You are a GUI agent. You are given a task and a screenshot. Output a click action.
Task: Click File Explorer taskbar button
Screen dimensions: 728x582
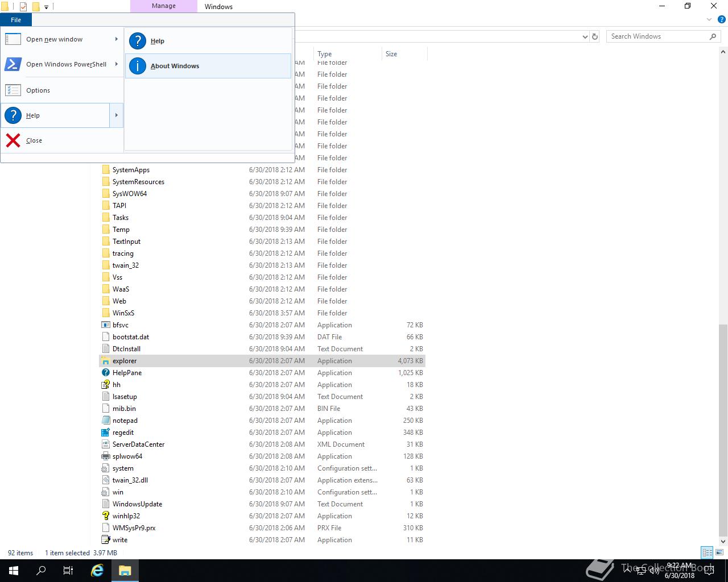125,571
